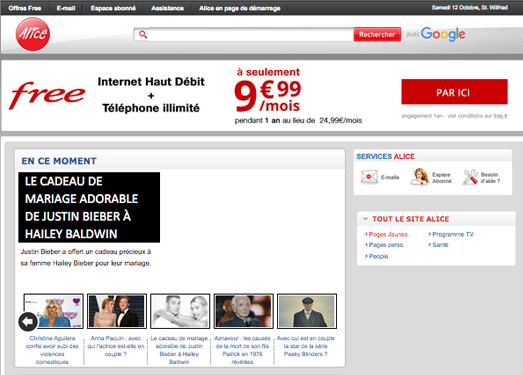Click the previous arrow in the carousel

[x=28, y=322]
